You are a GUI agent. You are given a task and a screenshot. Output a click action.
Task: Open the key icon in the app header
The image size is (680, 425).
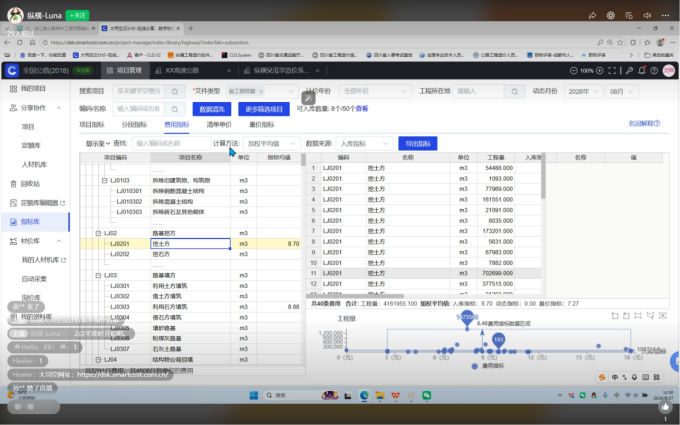coord(629,70)
